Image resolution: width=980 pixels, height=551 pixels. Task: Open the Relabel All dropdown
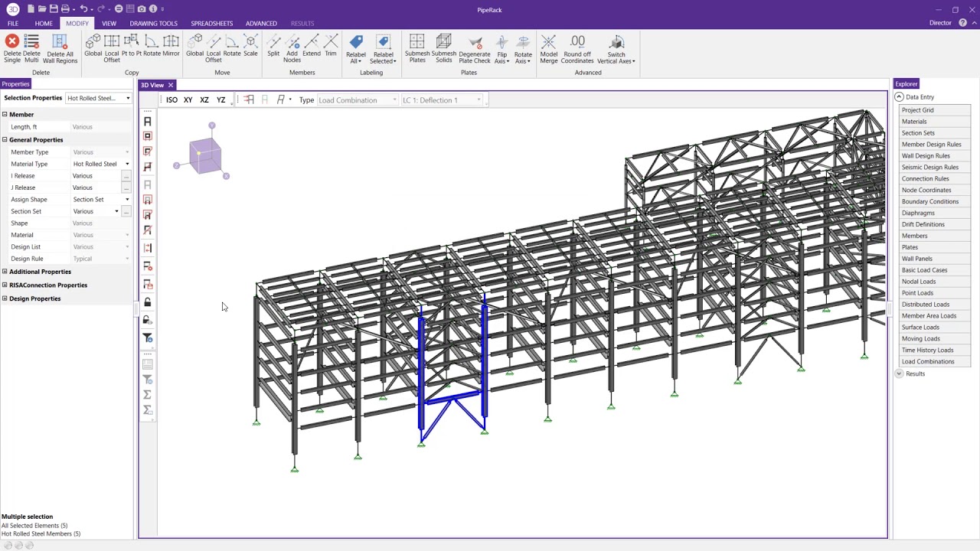click(x=356, y=49)
